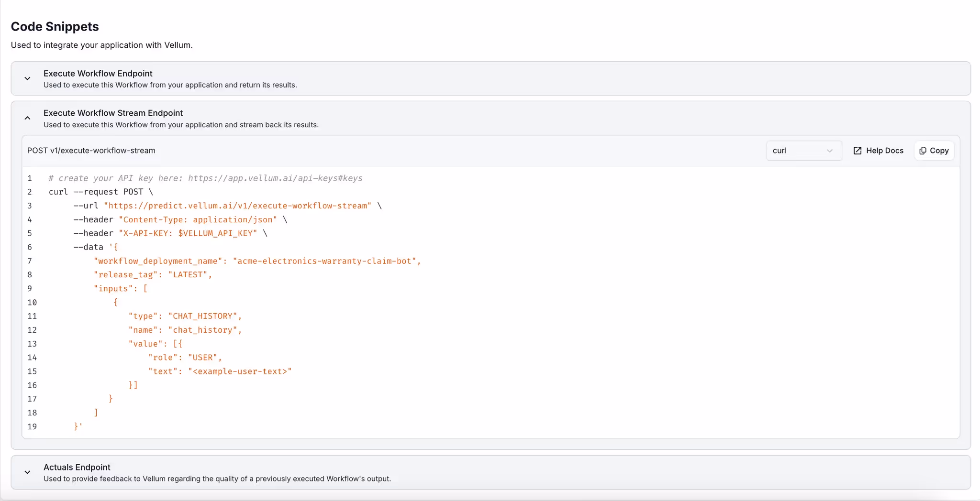
Task: Click the predict.vellum.ai URL string on line 3
Action: tap(238, 206)
